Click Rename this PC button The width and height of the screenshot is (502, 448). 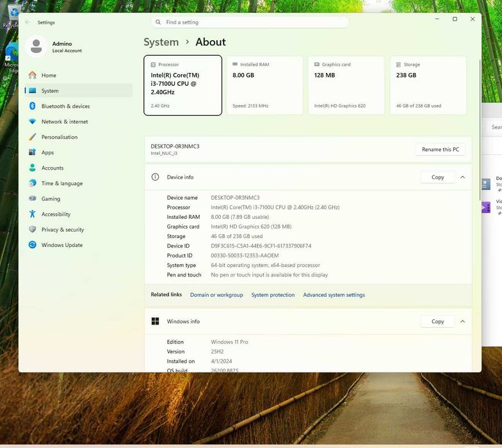[441, 150]
